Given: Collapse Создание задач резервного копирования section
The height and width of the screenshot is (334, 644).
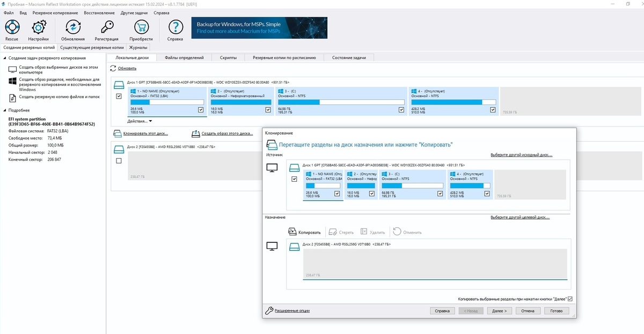Looking at the screenshot, I should [x=5, y=58].
